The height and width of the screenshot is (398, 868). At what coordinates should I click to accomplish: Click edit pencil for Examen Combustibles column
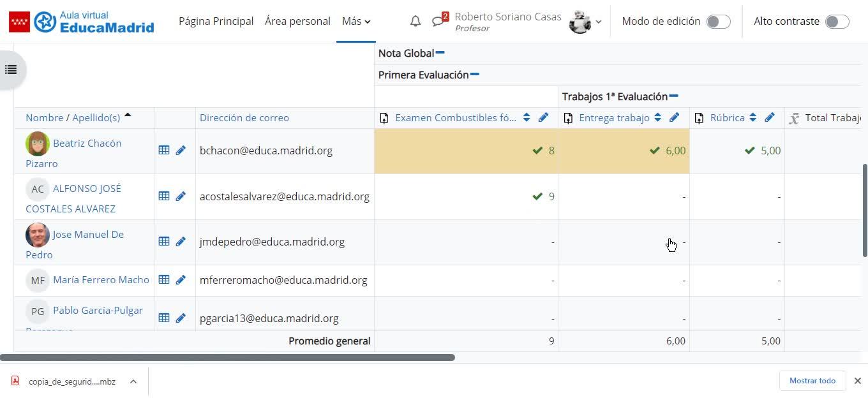click(x=543, y=117)
